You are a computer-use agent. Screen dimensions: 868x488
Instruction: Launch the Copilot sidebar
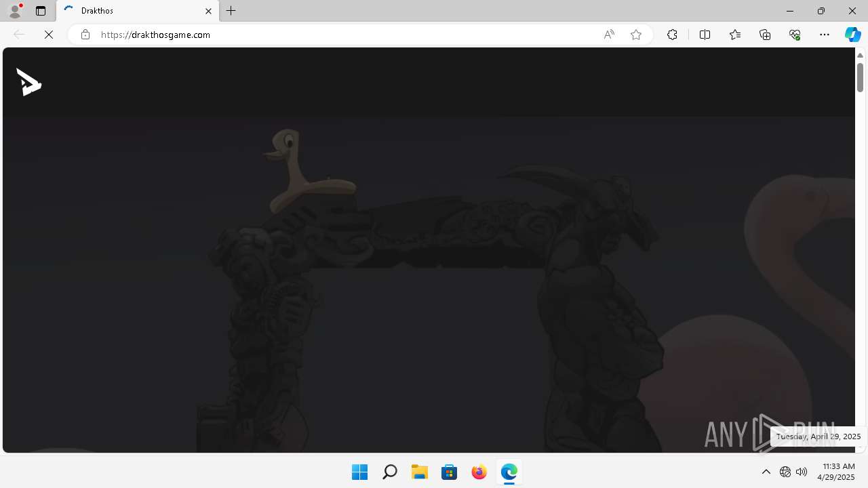click(853, 35)
